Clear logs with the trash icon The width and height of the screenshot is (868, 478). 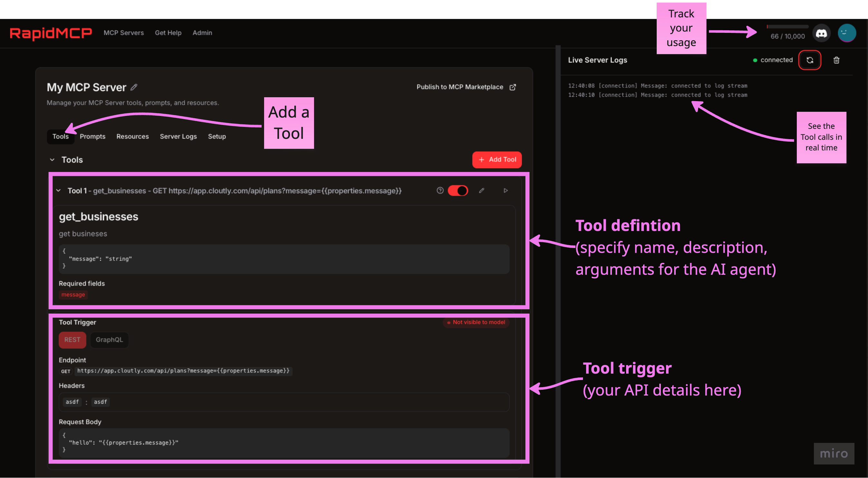pos(836,60)
